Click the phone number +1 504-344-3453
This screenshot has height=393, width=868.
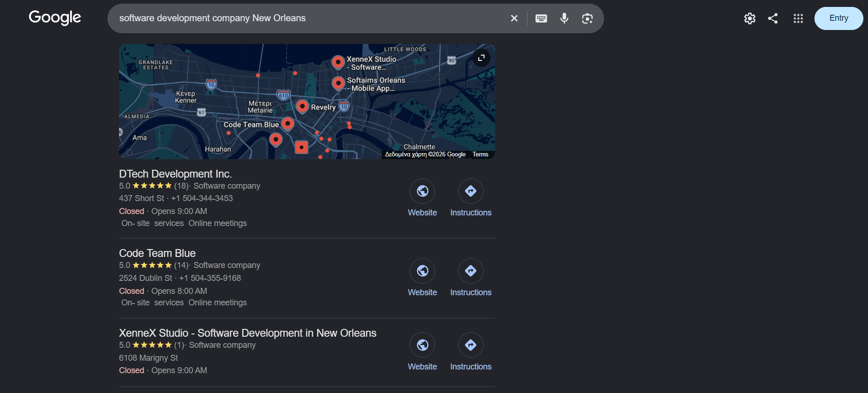[202, 198]
